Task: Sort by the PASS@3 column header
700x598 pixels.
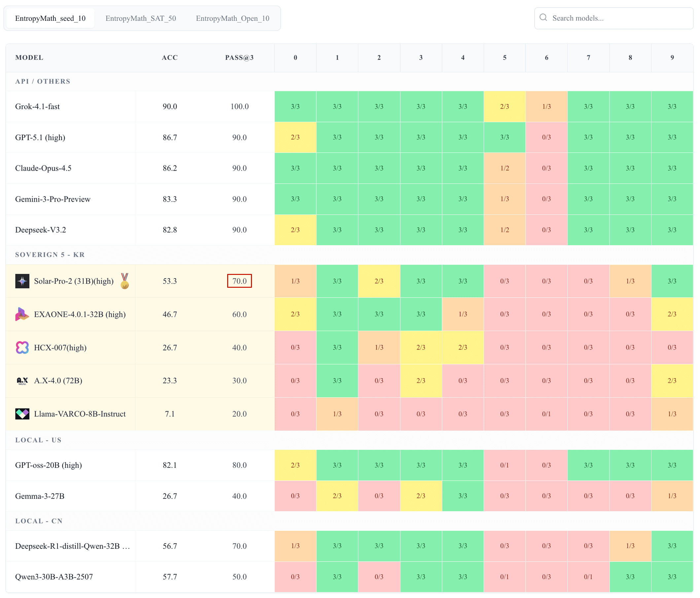Action: pyautogui.click(x=239, y=57)
